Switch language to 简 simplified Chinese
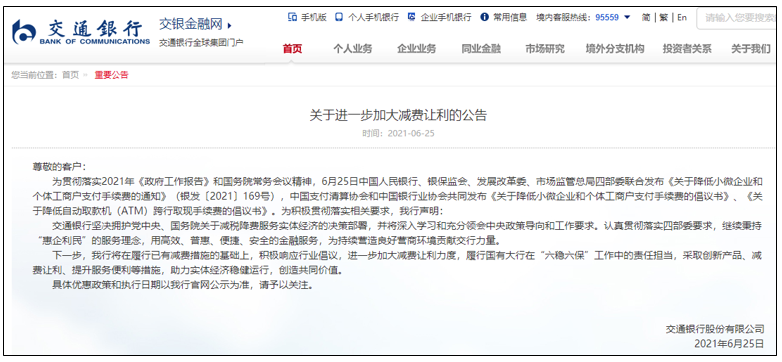Image resolution: width=782 pixels, height=362 pixels. coord(646,17)
